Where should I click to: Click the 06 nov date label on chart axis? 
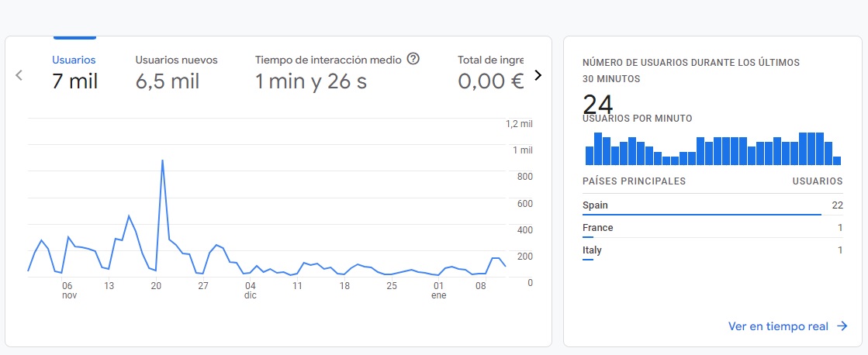tap(67, 291)
